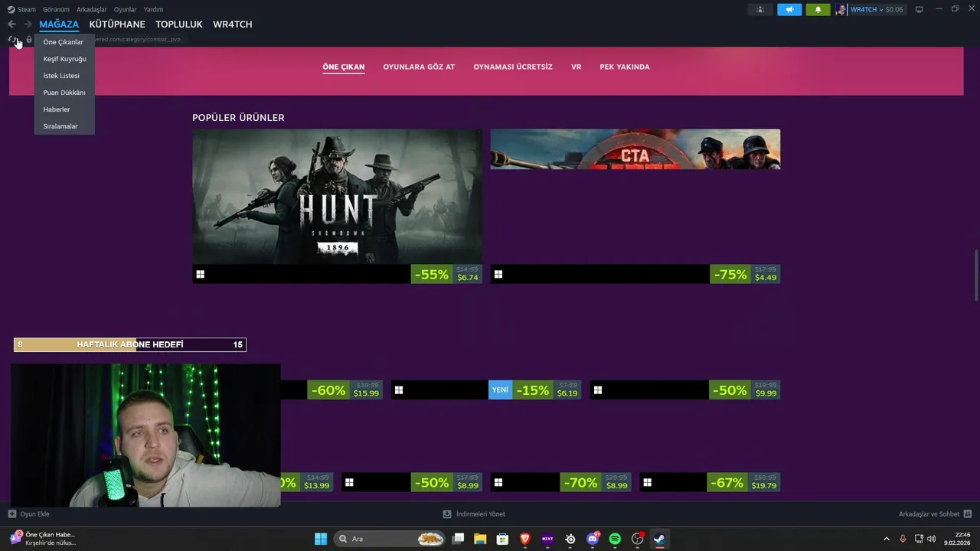Select the WR4TCH profile tab
This screenshot has width=980, height=551.
[233, 24]
